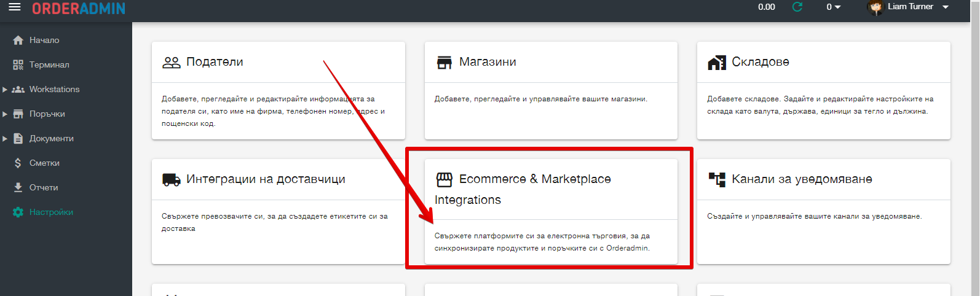Open the Податели settings card title
This screenshot has height=296, width=980.
pyautogui.click(x=215, y=62)
